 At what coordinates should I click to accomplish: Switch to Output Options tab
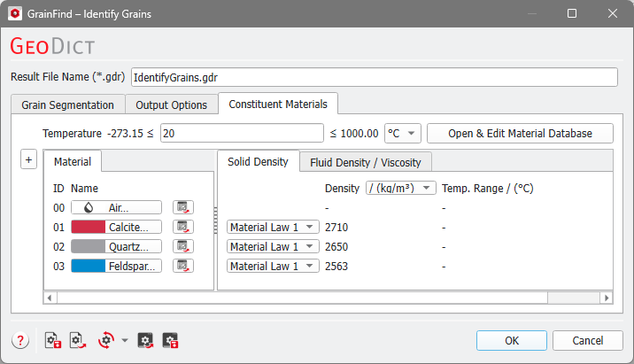point(172,105)
